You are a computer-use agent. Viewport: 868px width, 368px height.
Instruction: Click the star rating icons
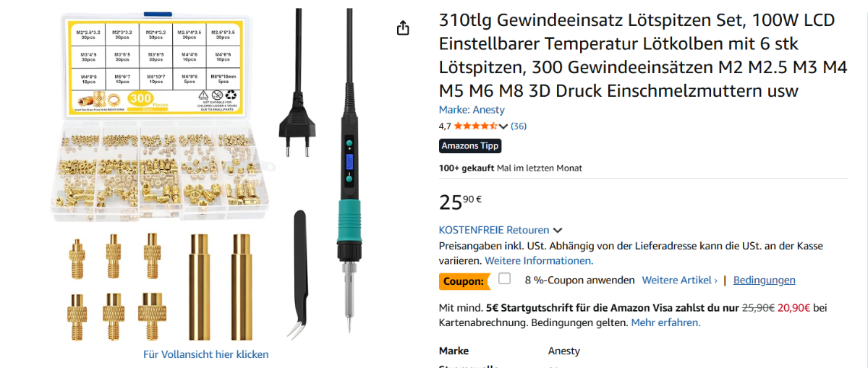(476, 126)
